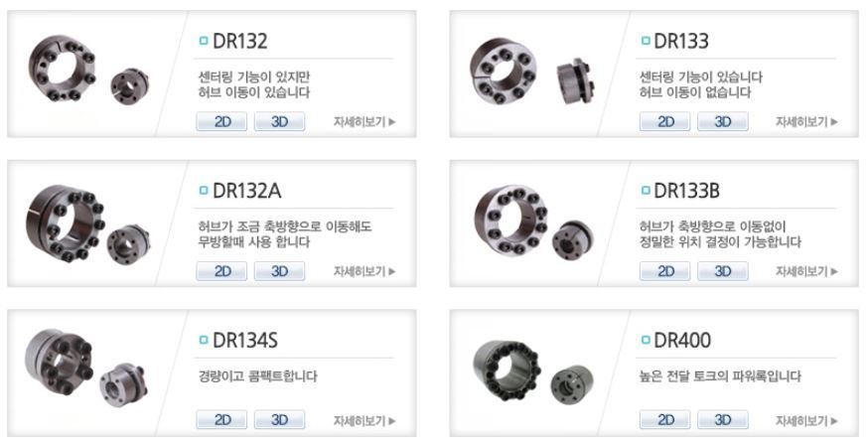The image size is (868, 446).
Task: Select 3D button under DR132A
Action: [279, 271]
